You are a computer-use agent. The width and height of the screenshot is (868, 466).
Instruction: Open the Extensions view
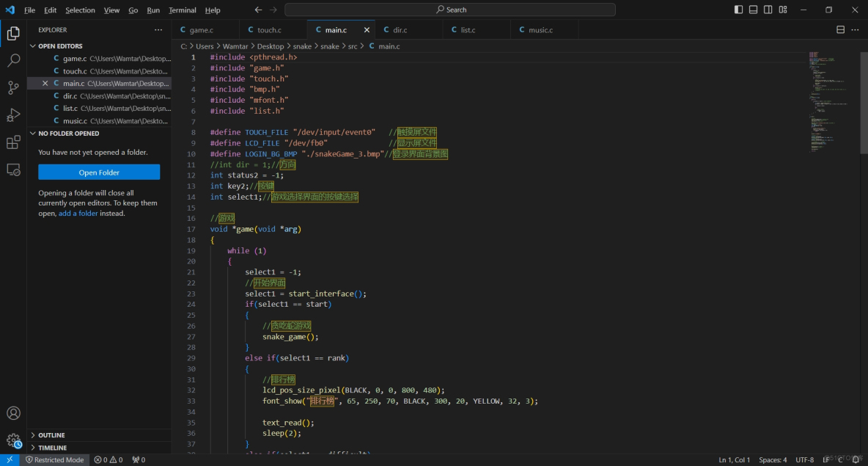tap(13, 142)
